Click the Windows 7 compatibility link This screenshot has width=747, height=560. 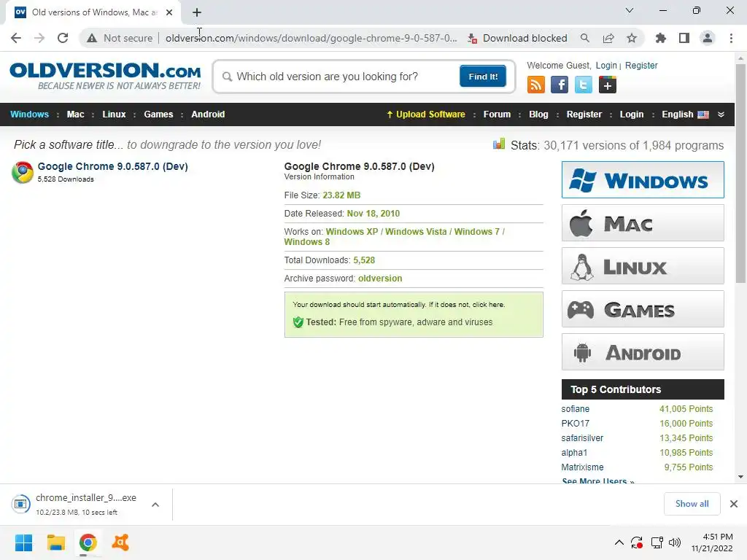[477, 231]
